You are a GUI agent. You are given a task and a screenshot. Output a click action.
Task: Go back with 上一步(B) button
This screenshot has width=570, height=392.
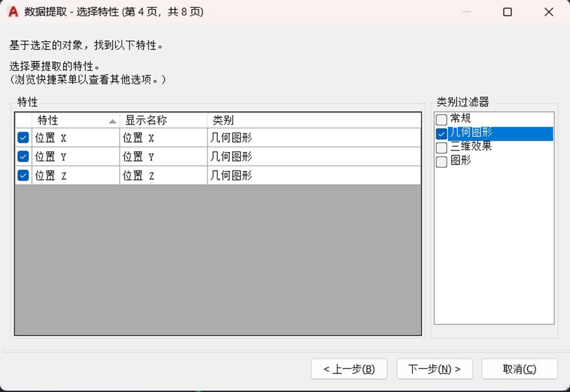[349, 369]
